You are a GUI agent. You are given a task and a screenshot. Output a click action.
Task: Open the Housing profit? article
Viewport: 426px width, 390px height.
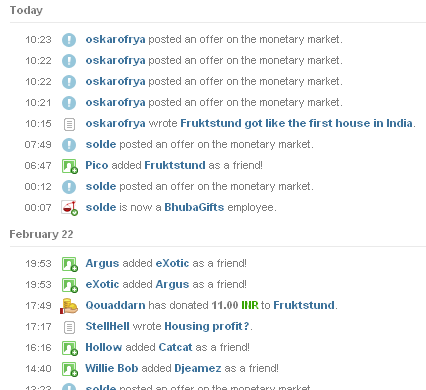(x=207, y=326)
